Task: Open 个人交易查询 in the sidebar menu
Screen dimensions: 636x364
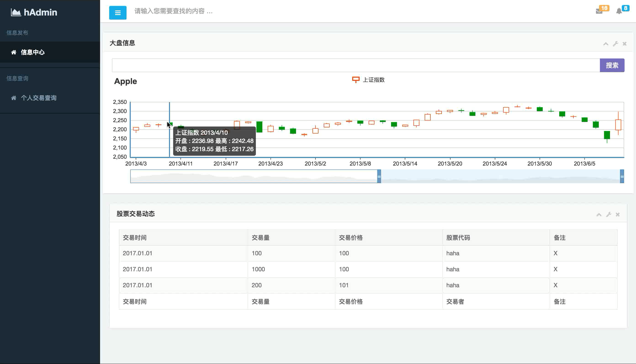Action: 39,98
